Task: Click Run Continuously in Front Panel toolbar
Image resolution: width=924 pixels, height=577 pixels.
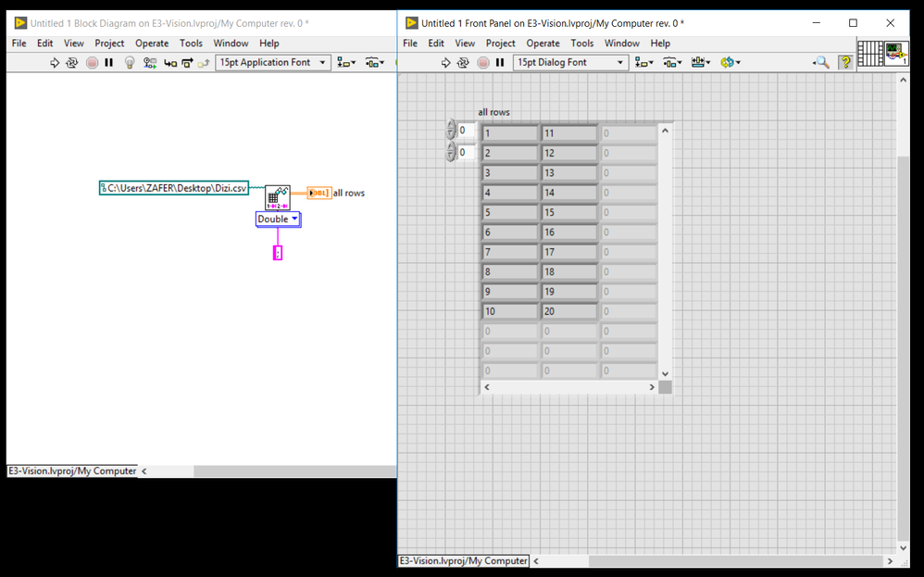Action: click(463, 62)
